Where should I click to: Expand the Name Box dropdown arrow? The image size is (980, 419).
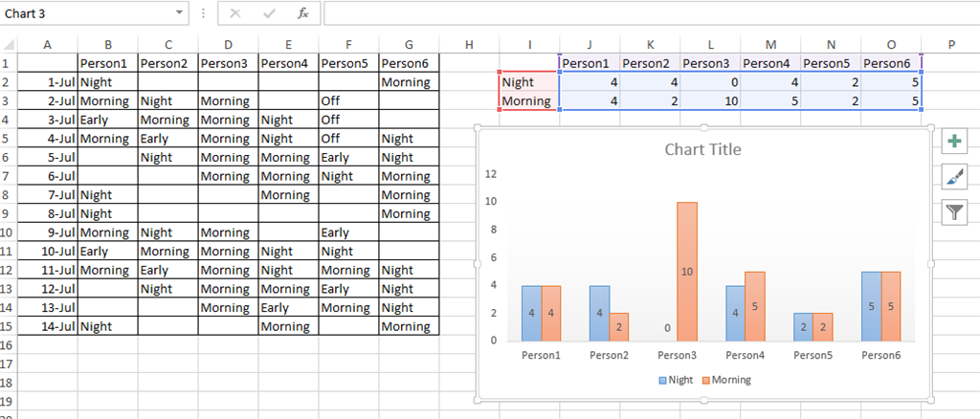tap(179, 12)
